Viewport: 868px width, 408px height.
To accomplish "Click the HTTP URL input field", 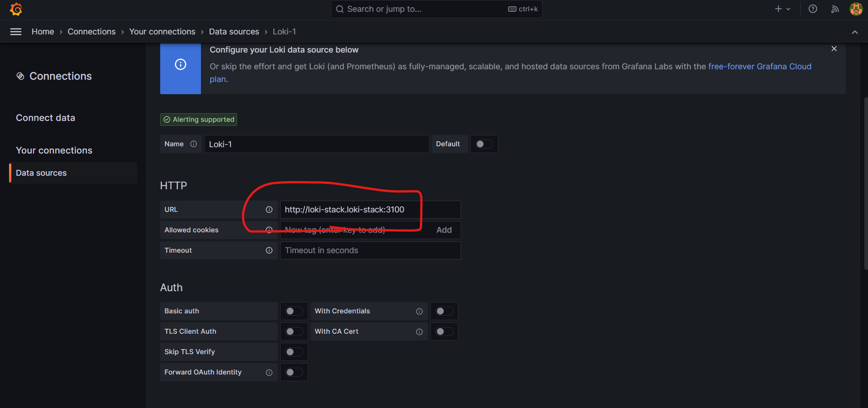I will point(371,210).
